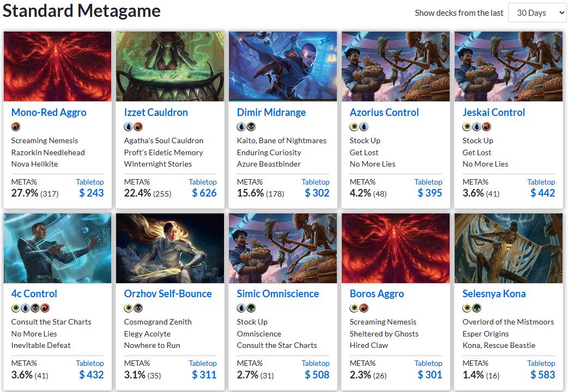568x392 pixels.
Task: Open the Boros Aggro deck link
Action: click(377, 294)
